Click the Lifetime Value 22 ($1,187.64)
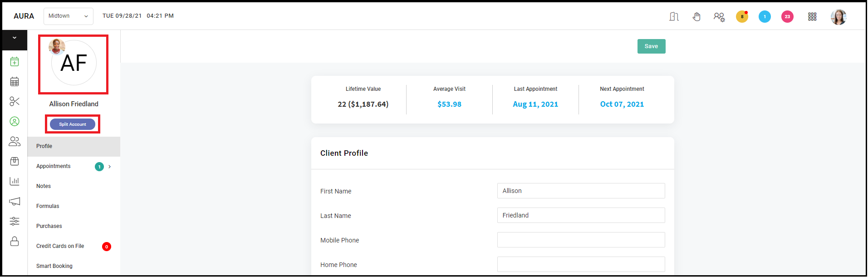This screenshot has width=868, height=277. pos(363,104)
